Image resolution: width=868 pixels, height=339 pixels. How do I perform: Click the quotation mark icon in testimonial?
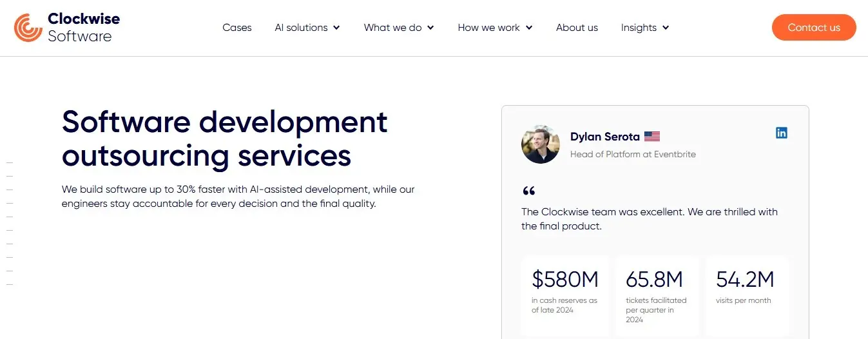click(528, 191)
